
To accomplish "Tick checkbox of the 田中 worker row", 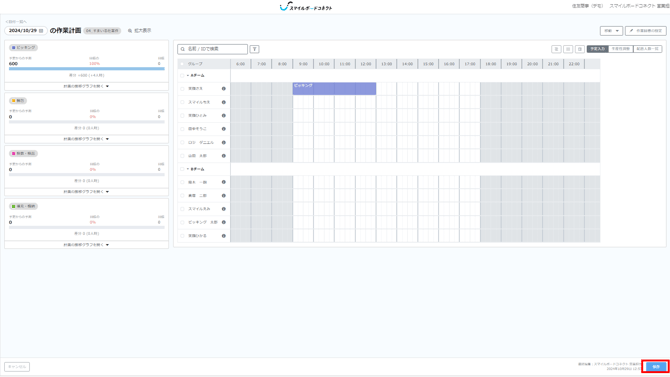I will [182, 129].
